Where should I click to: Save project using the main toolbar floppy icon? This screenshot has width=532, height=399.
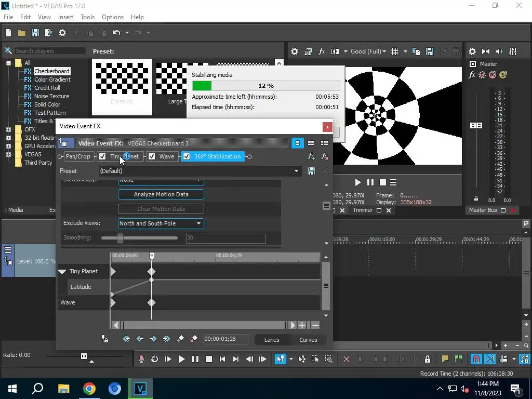[x=35, y=33]
